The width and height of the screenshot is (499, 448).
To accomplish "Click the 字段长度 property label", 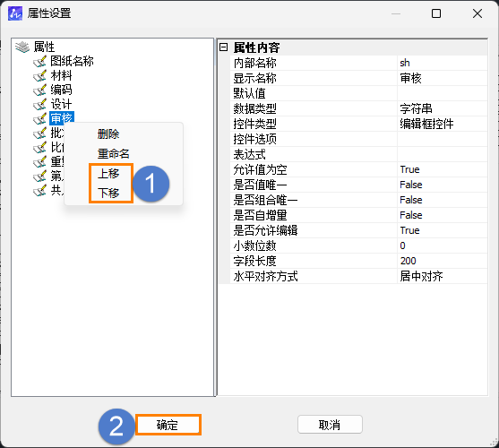I will pyautogui.click(x=255, y=262).
